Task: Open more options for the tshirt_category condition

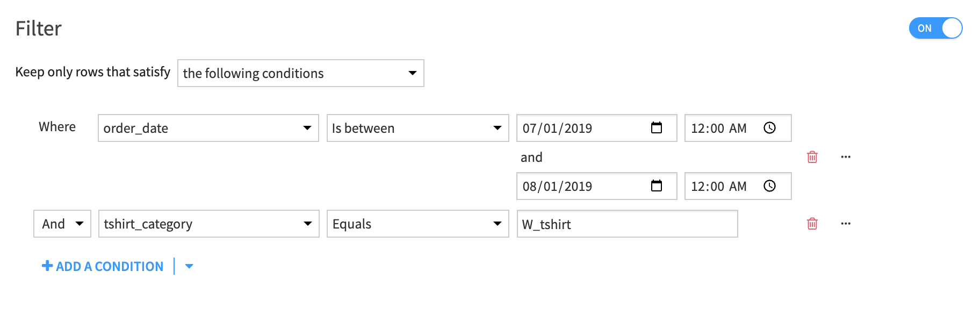Action: click(846, 224)
